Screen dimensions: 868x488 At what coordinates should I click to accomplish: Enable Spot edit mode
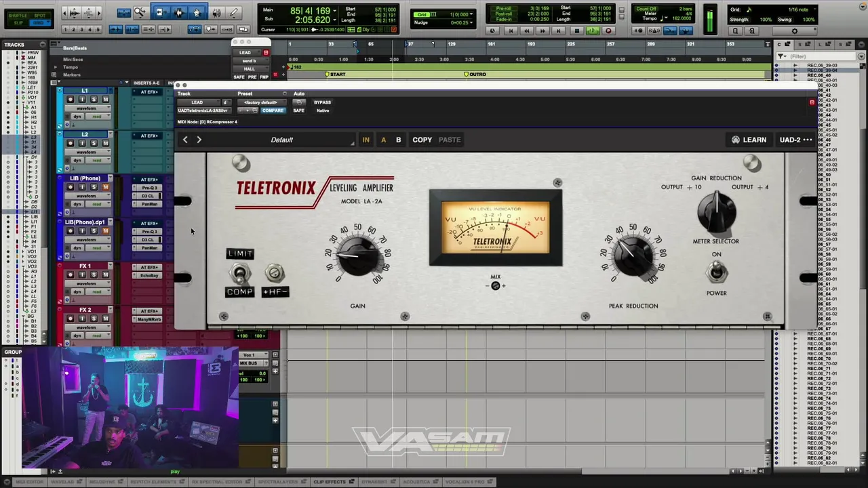point(40,16)
